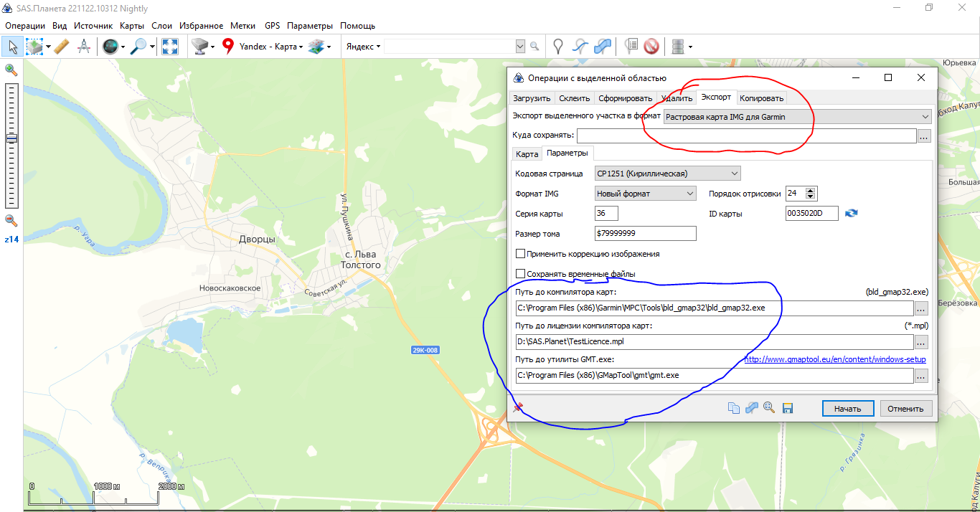
Task: Toggle full screen map view icon
Action: click(x=170, y=47)
